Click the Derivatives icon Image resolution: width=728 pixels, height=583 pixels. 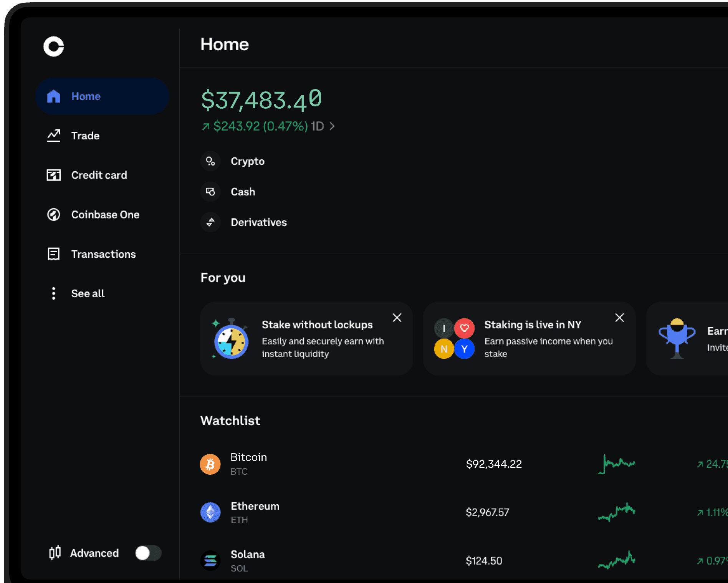[210, 222]
